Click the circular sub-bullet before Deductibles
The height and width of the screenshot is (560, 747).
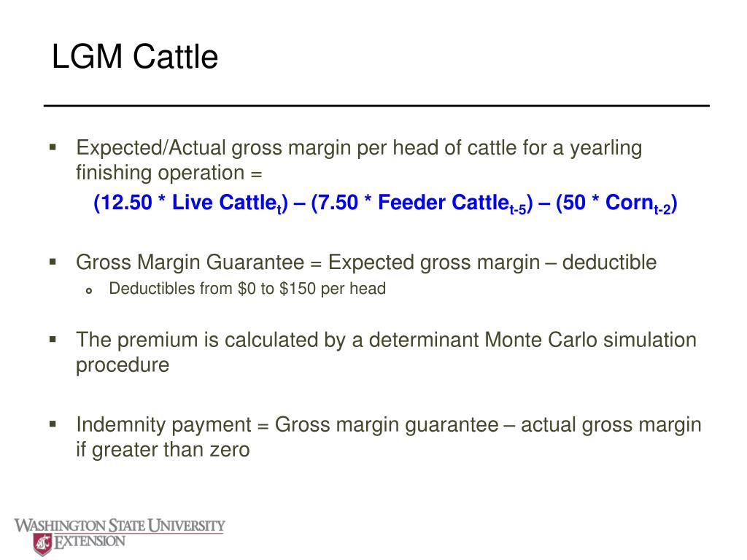(88, 290)
